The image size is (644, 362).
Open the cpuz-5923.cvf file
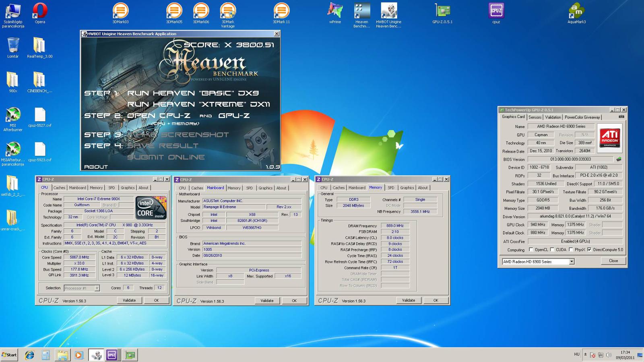(x=40, y=152)
